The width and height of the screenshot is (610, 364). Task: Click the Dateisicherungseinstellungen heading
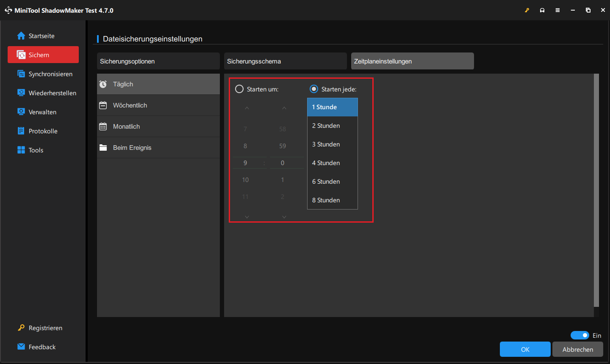(x=152, y=39)
